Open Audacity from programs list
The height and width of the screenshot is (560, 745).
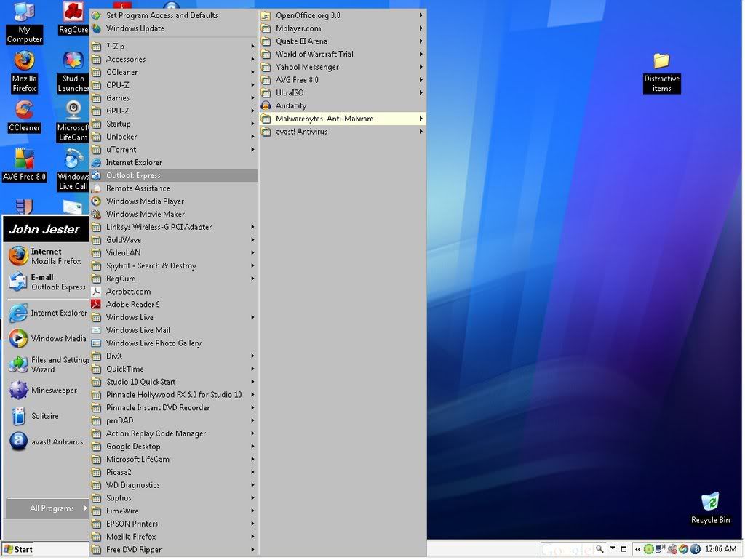(343, 105)
